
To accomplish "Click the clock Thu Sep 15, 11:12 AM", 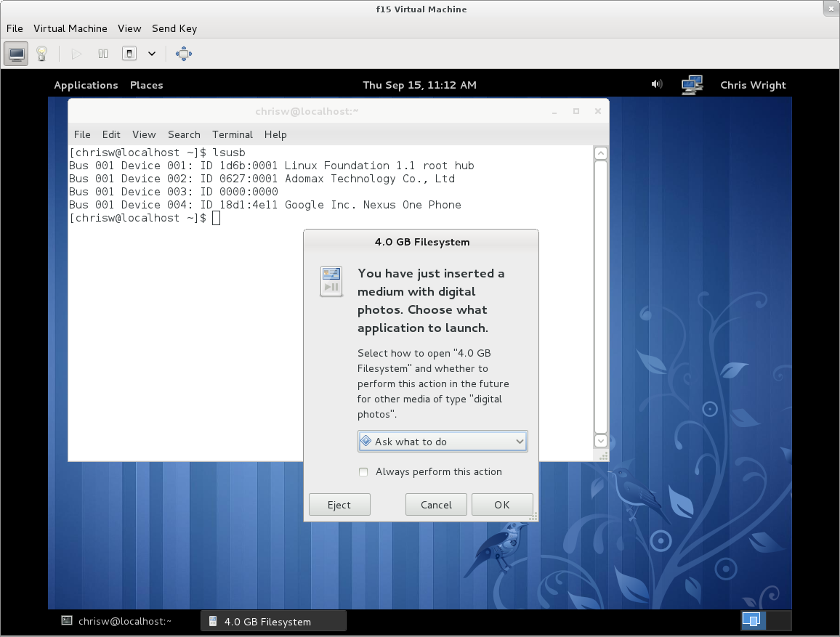I will coord(419,85).
